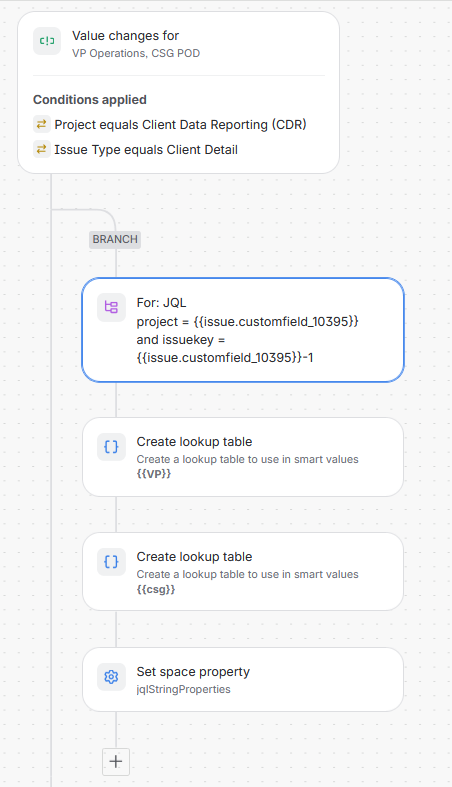Click the '{{issue.customfield_10395}}-1' JQL text
The width and height of the screenshot is (452, 787).
225,357
